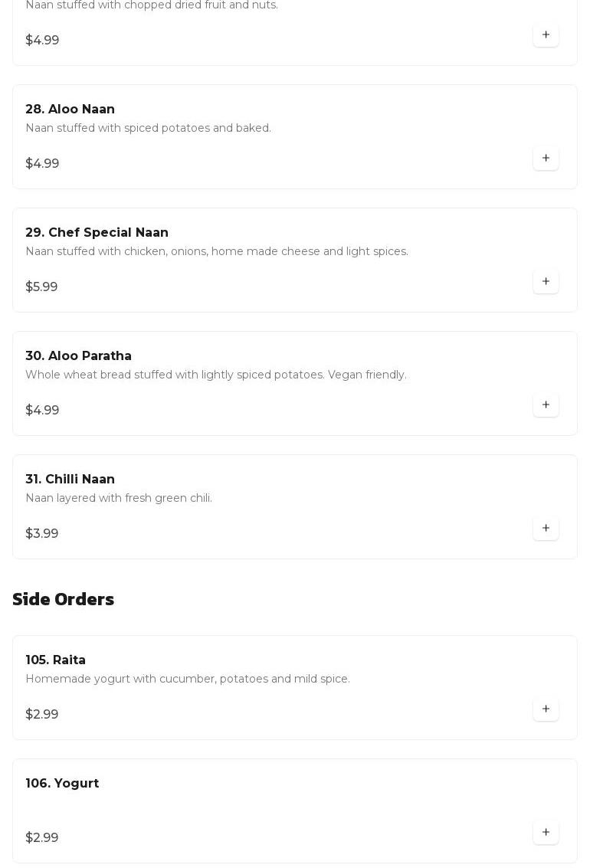Screen dimensions: 590x868
Task: Add Aloo Paratha using the plus button
Action: pos(546,405)
